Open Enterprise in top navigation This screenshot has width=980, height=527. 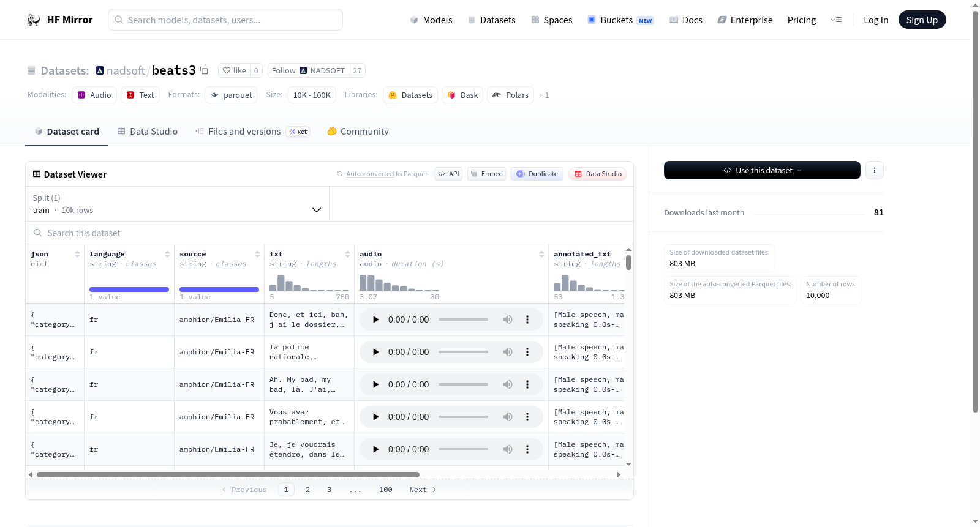click(x=745, y=20)
